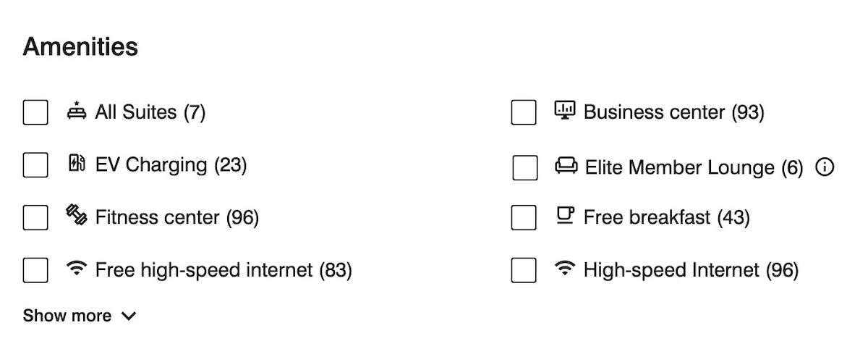The height and width of the screenshot is (357, 868).
Task: Click the Show more link text
Action: point(67,316)
